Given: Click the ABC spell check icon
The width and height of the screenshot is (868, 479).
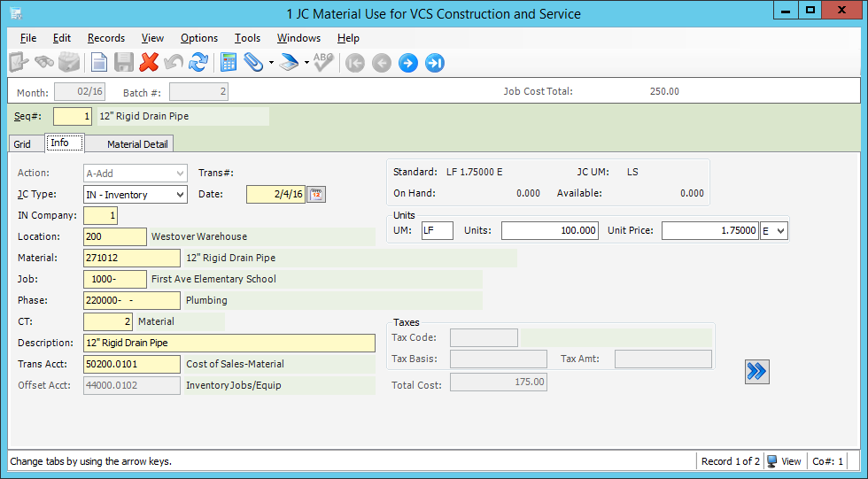Looking at the screenshot, I should pos(323,62).
